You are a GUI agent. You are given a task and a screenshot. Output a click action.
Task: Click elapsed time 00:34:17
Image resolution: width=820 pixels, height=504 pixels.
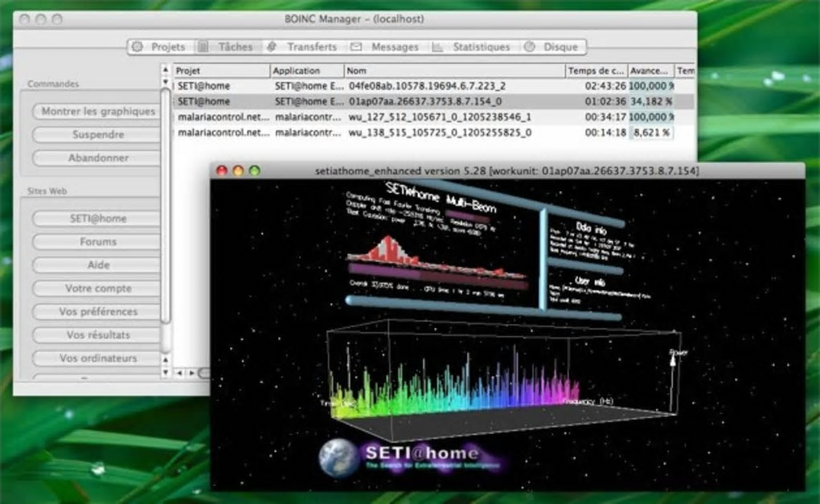click(x=605, y=117)
